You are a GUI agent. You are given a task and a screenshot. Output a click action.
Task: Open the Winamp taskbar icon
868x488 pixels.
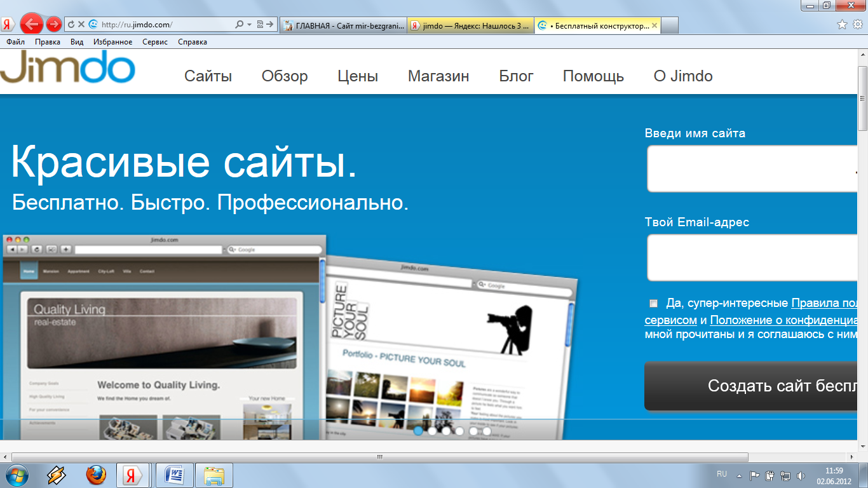click(x=57, y=475)
